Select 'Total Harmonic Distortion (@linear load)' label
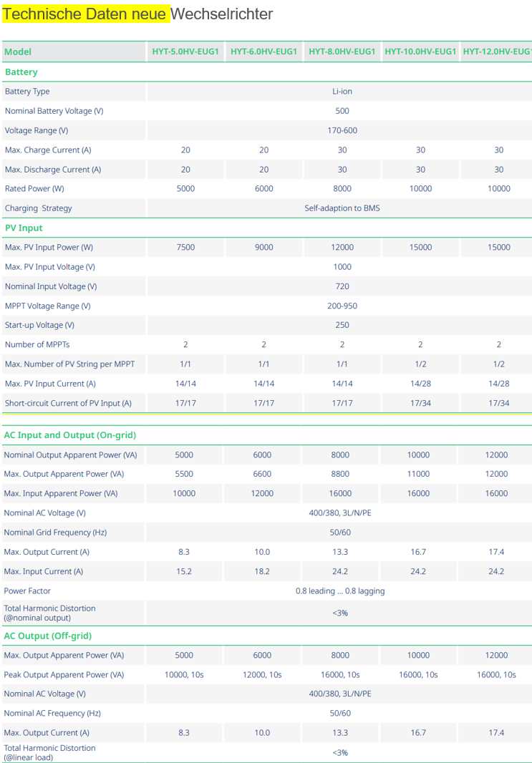Screen dimensions: 532x763 (49, 753)
